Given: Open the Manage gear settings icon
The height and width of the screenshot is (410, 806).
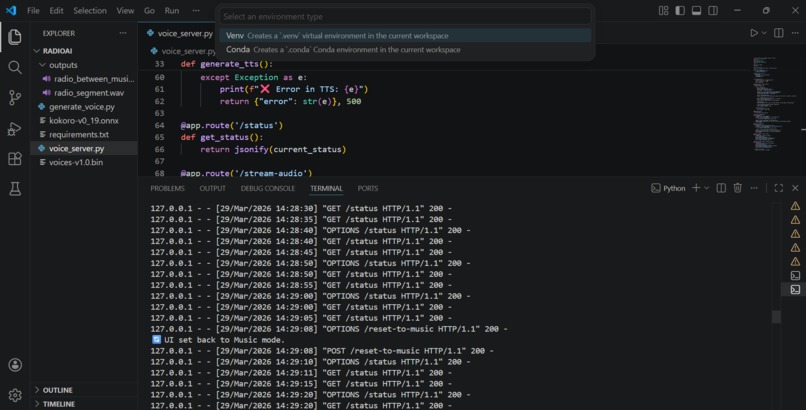Looking at the screenshot, I should pyautogui.click(x=15, y=395).
